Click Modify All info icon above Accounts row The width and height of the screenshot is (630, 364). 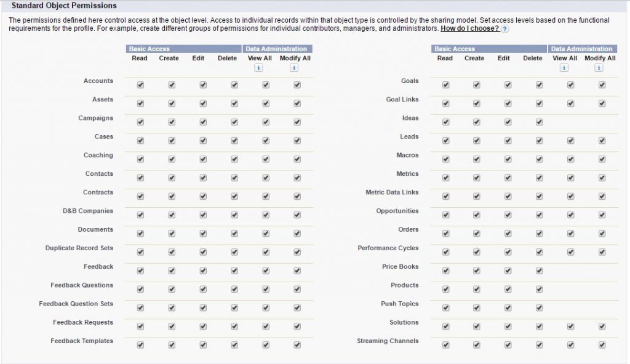(294, 68)
